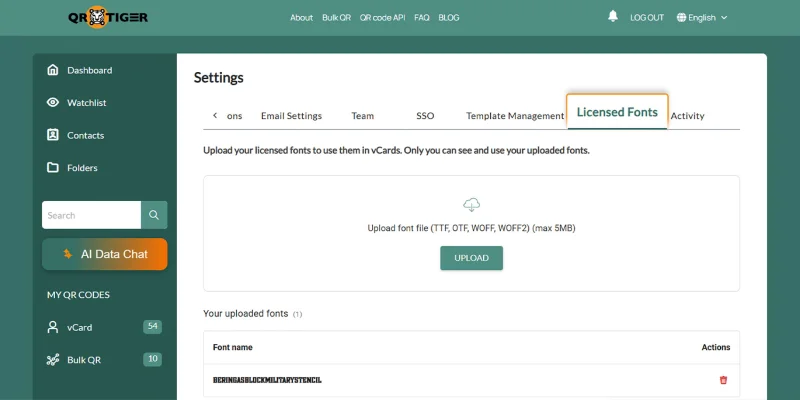Open the FAQ page
The height and width of the screenshot is (400, 800).
tap(421, 17)
